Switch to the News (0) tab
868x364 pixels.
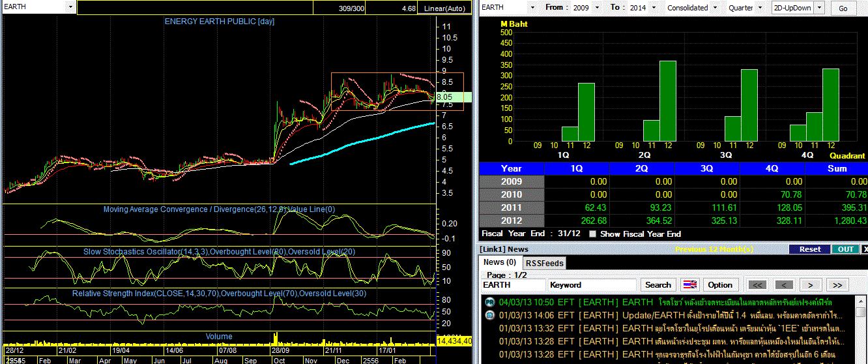pos(499,262)
